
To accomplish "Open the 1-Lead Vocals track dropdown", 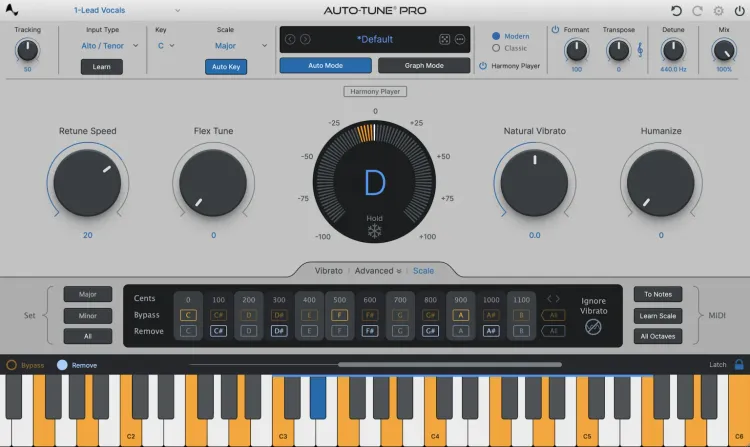I will pos(126,10).
